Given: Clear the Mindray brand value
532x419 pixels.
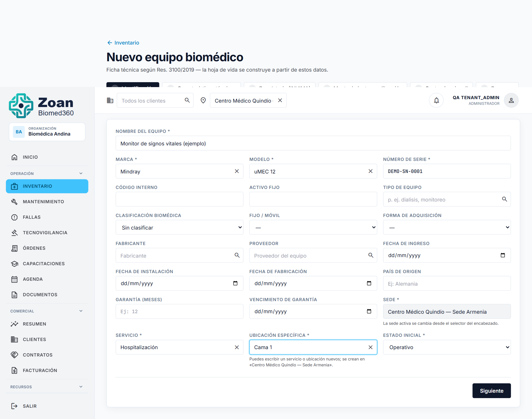Looking at the screenshot, I should [x=237, y=171].
